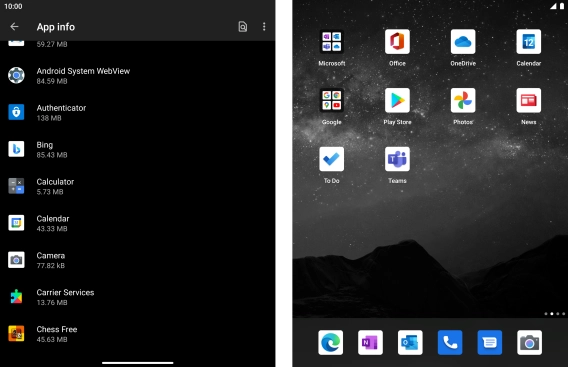The width and height of the screenshot is (568, 367).
Task: Launch the News app
Action: [529, 100]
